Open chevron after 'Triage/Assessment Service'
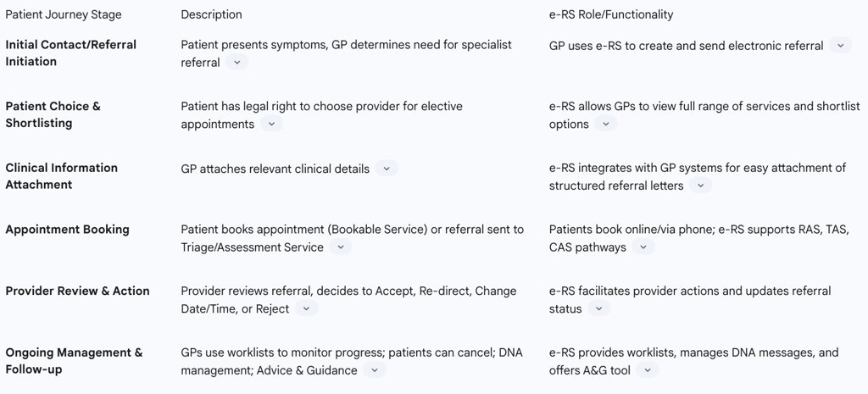Image resolution: width=868 pixels, height=394 pixels. (x=340, y=247)
